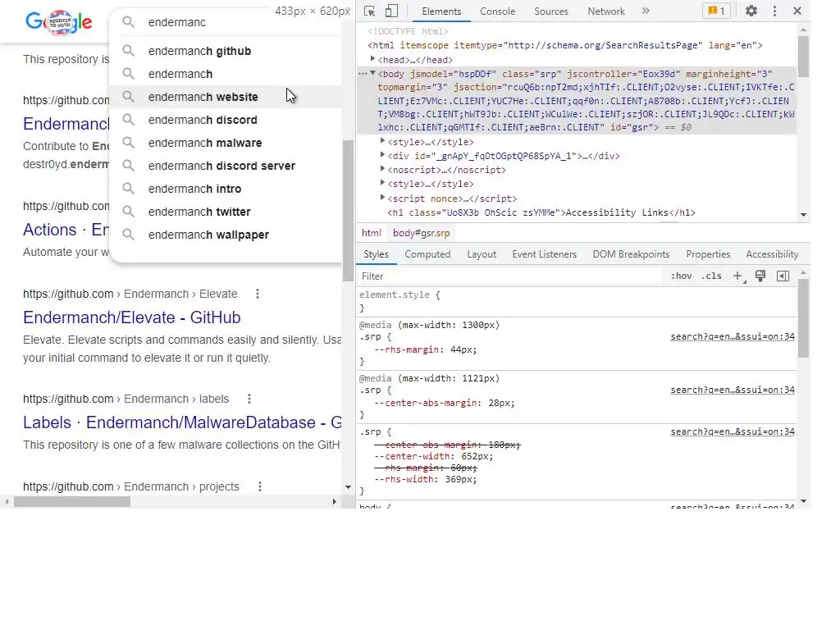Image resolution: width=840 pixels, height=630 pixels.
Task: Close the DevTools panel
Action: (x=797, y=11)
